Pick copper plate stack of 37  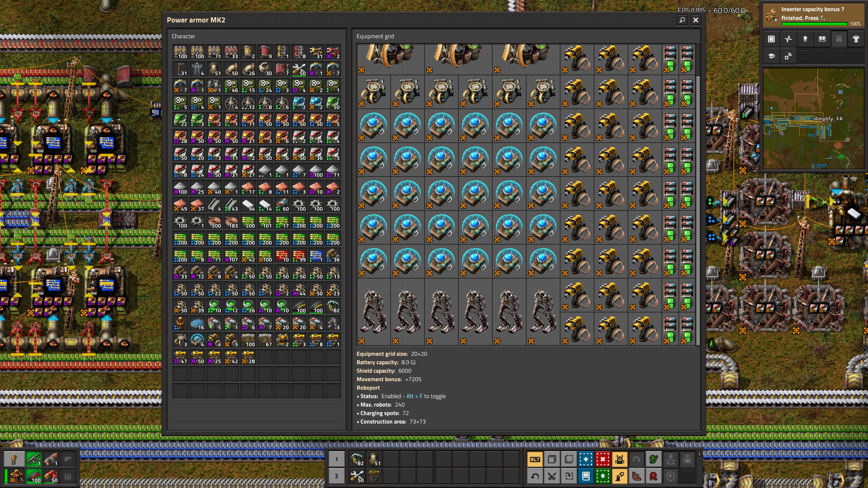(197, 205)
